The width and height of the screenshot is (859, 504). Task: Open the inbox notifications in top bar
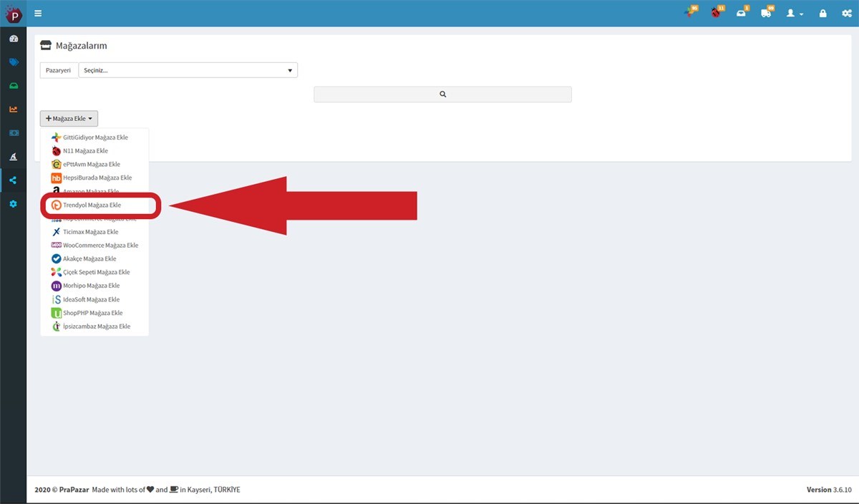pos(742,12)
